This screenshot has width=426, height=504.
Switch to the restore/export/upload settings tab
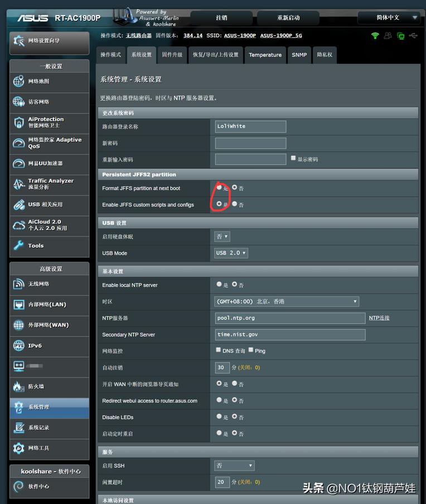pyautogui.click(x=216, y=55)
